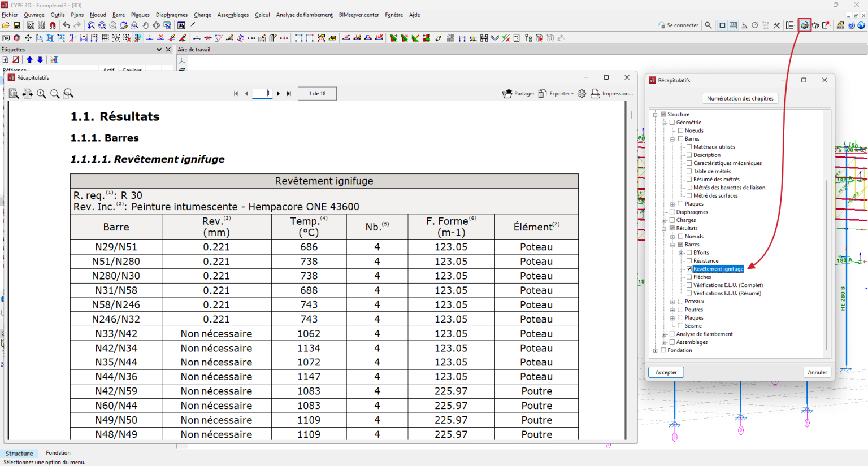Click the magnifier search icon in top toolbar
868x466 pixels.
[708, 25]
